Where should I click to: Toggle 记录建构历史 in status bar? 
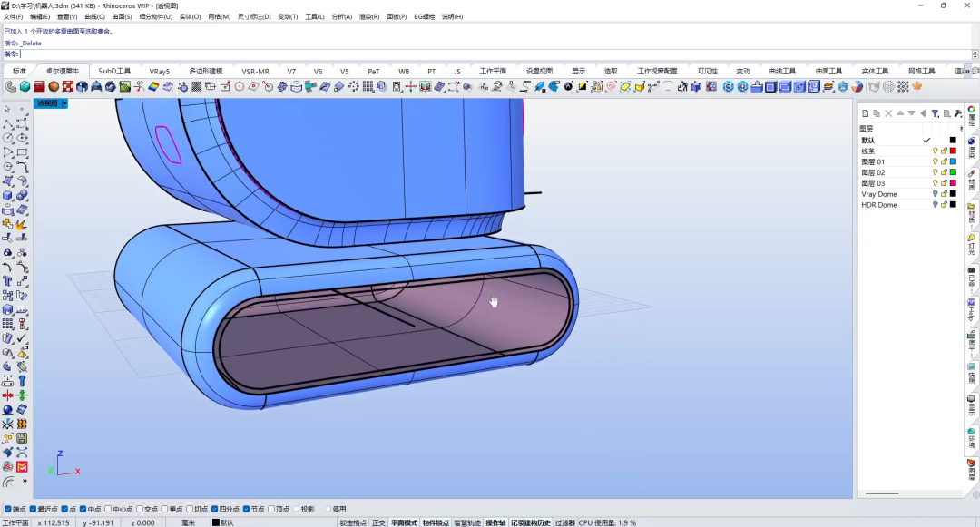(531, 522)
